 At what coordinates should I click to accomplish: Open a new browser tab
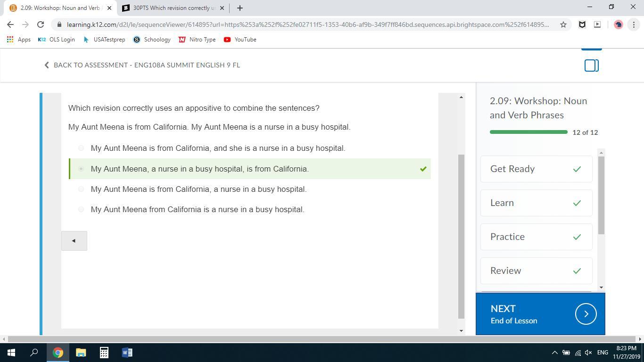pyautogui.click(x=239, y=8)
